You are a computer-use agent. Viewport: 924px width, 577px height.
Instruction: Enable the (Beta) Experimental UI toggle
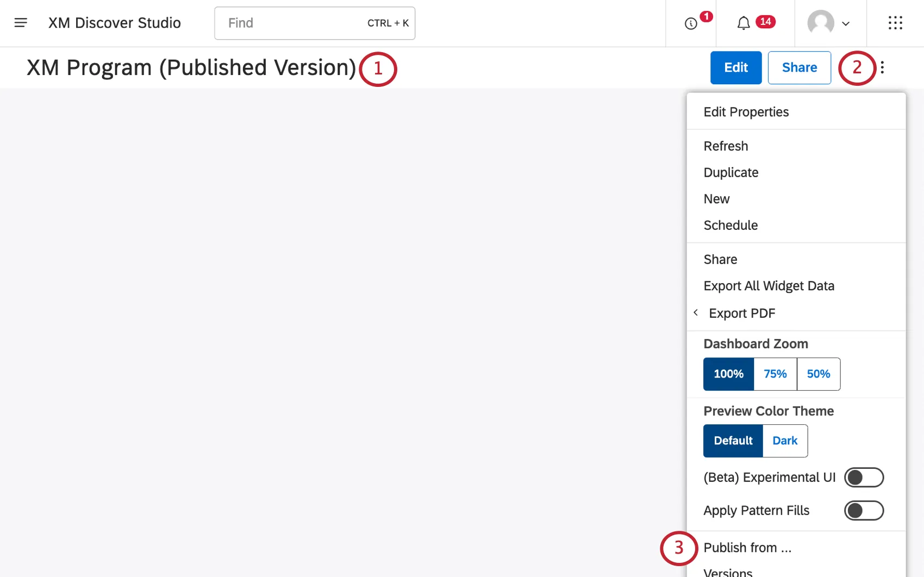pos(864,477)
